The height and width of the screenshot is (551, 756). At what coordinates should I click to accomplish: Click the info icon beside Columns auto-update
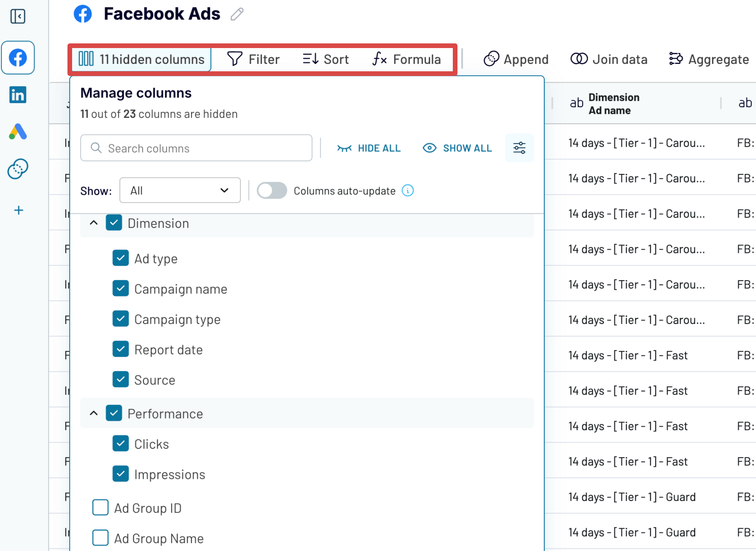pos(407,191)
